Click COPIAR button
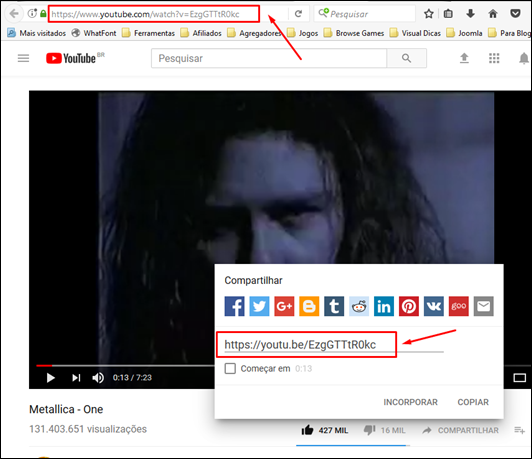This screenshot has width=532, height=459. 473,402
